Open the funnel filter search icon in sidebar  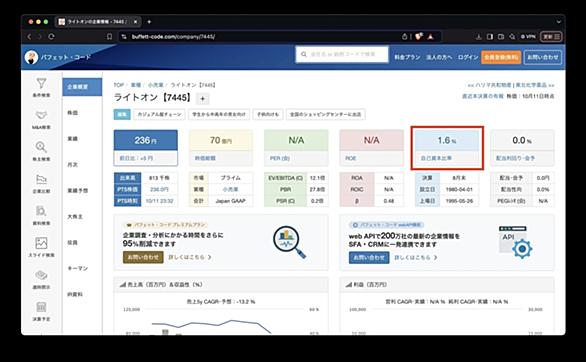41,83
